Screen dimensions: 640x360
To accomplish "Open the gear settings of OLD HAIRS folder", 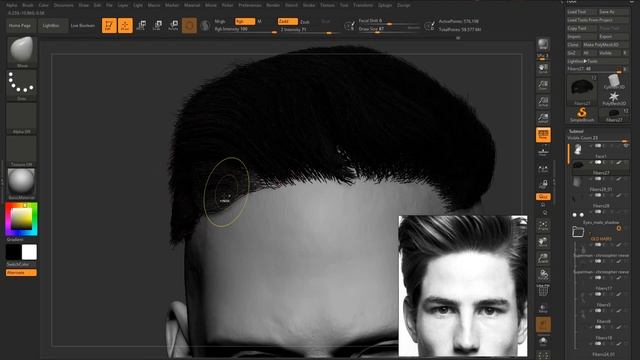I will click(x=619, y=228).
